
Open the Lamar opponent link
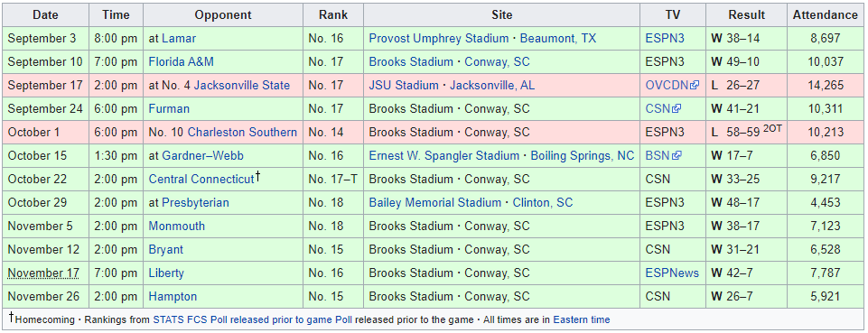click(179, 39)
